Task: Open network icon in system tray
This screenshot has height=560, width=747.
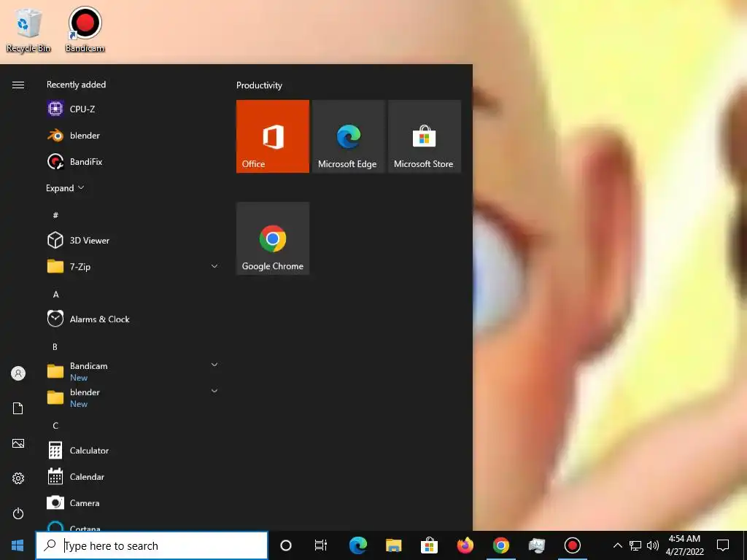Action: [635, 545]
